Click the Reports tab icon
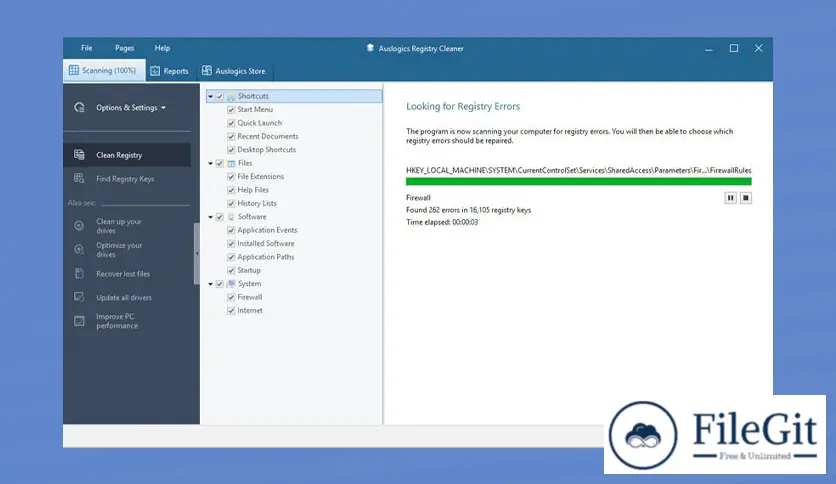Screen dimensions: 836x484 (x=155, y=71)
